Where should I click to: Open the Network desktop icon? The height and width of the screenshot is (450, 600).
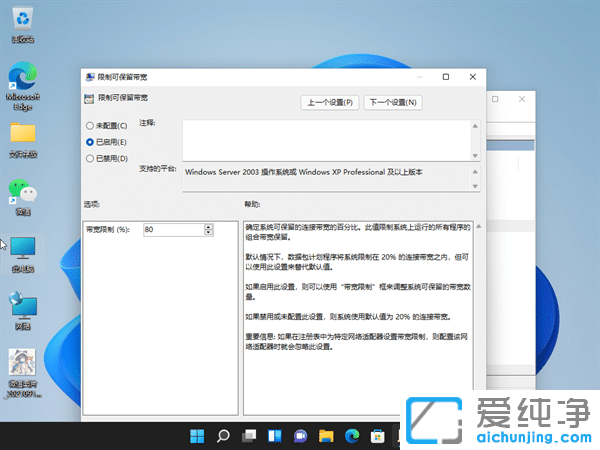tap(23, 311)
